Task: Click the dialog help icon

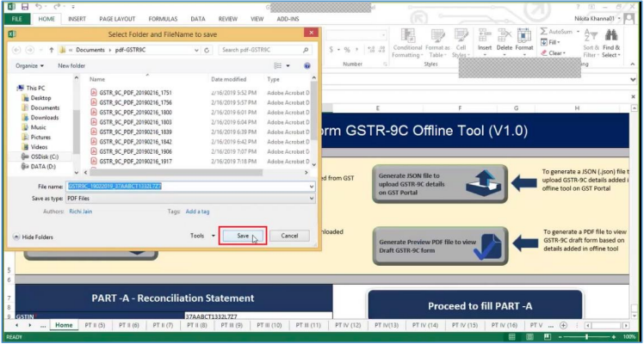Action: tap(307, 65)
